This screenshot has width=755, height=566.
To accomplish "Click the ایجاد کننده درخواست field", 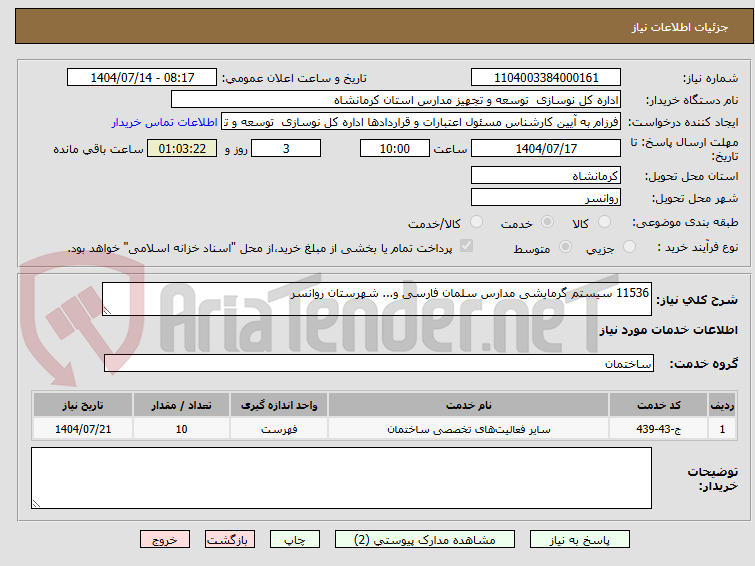I will click(421, 122).
